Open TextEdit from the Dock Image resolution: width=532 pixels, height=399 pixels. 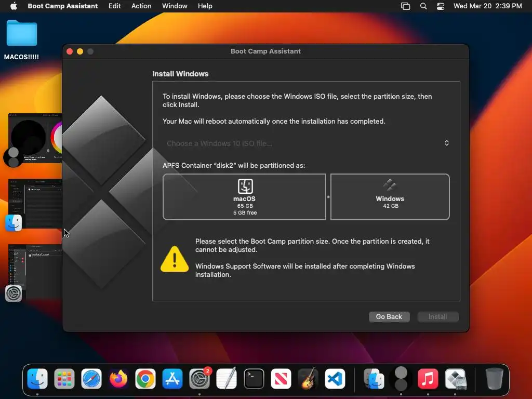[x=227, y=378]
